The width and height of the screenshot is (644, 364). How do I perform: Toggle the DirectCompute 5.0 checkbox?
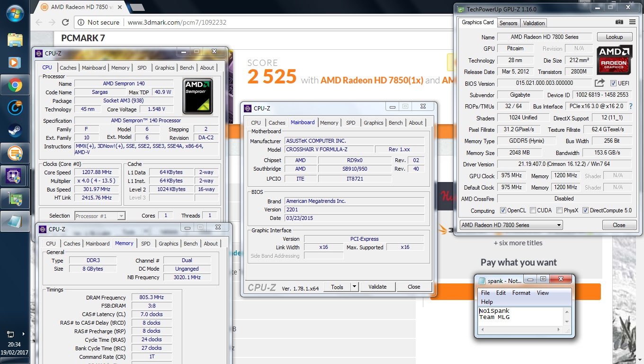(585, 210)
